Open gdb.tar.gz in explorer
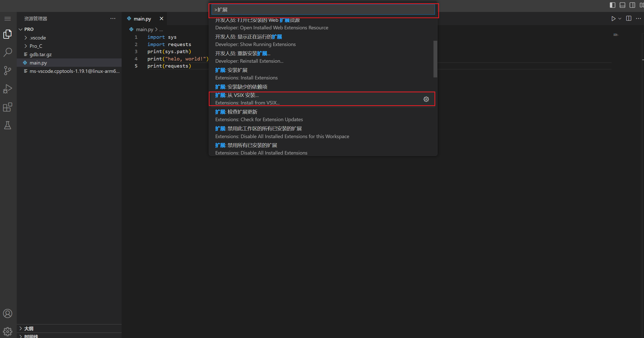 [x=69, y=54]
